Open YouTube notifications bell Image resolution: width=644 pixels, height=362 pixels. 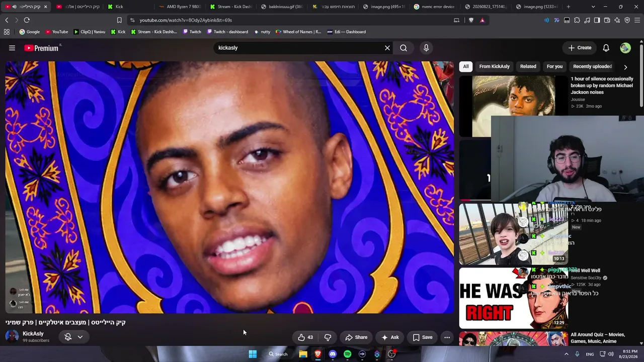point(606,48)
